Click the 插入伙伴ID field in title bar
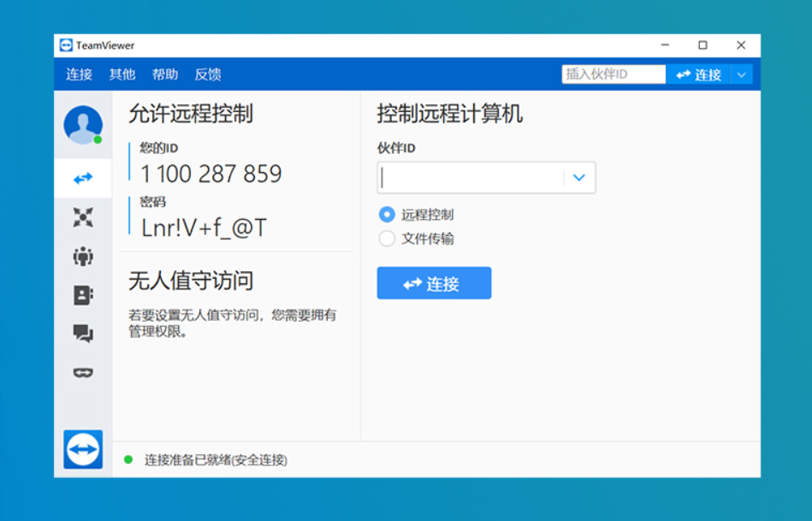 pyautogui.click(x=613, y=74)
